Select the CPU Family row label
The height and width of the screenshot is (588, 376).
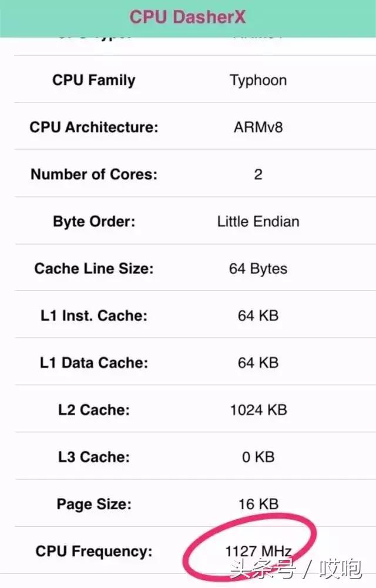click(94, 81)
